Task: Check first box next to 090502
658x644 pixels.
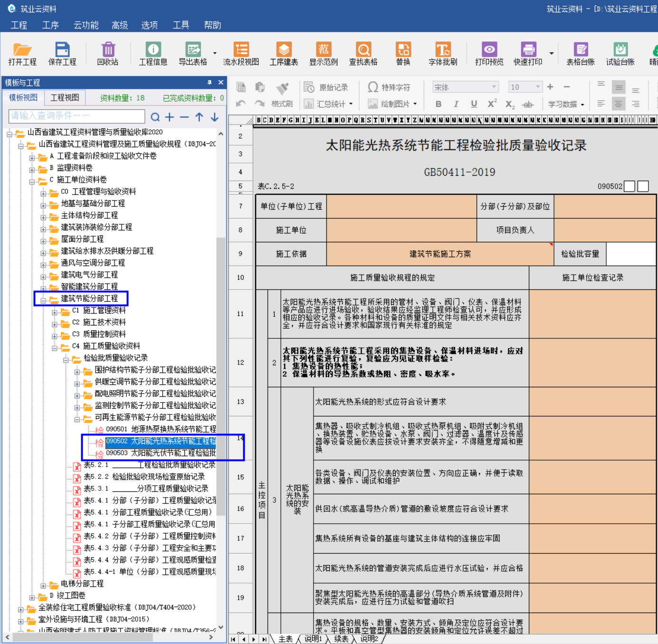Action: [x=629, y=186]
